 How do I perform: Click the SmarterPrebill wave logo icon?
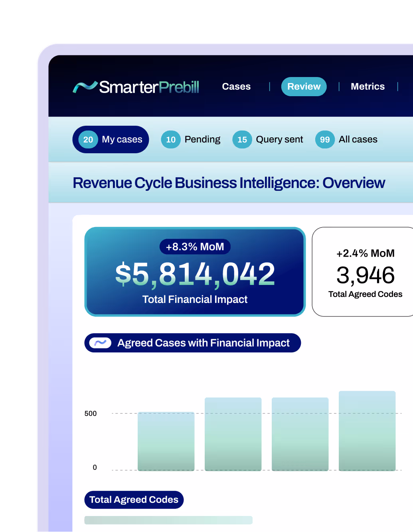tap(85, 87)
